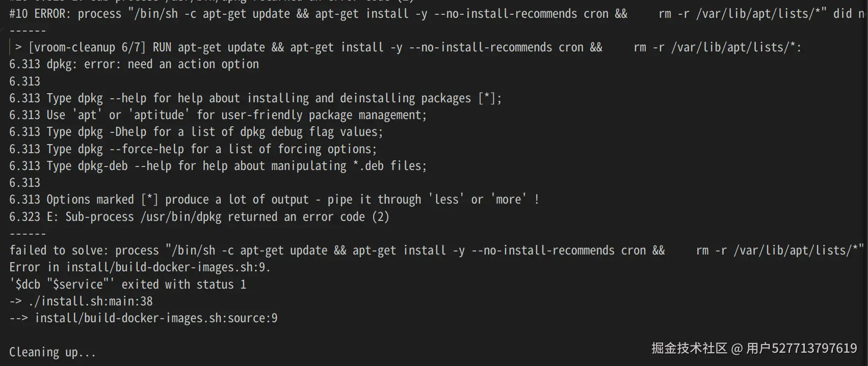Click the "exited with status 1" line
Screen dimensions: 868x366
[x=183, y=285]
